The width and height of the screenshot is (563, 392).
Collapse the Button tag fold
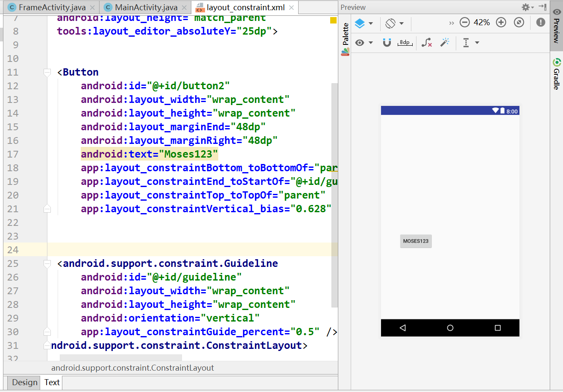(47, 73)
